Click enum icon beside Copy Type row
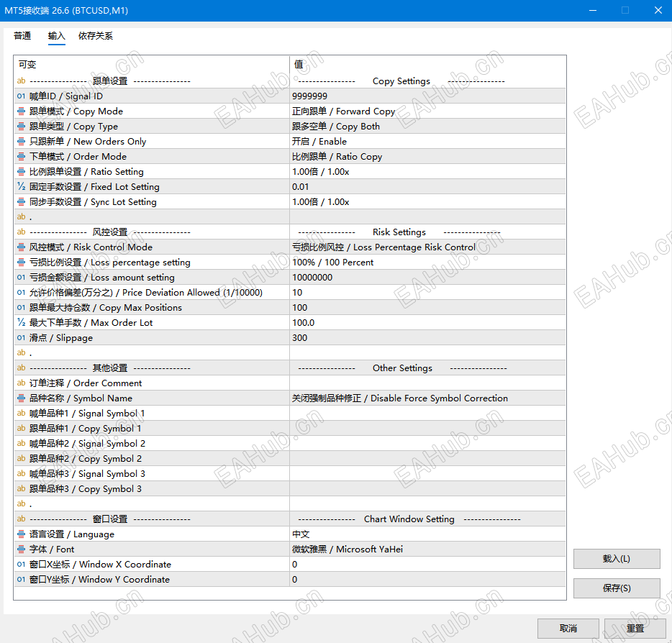This screenshot has height=643, width=672. click(21, 127)
